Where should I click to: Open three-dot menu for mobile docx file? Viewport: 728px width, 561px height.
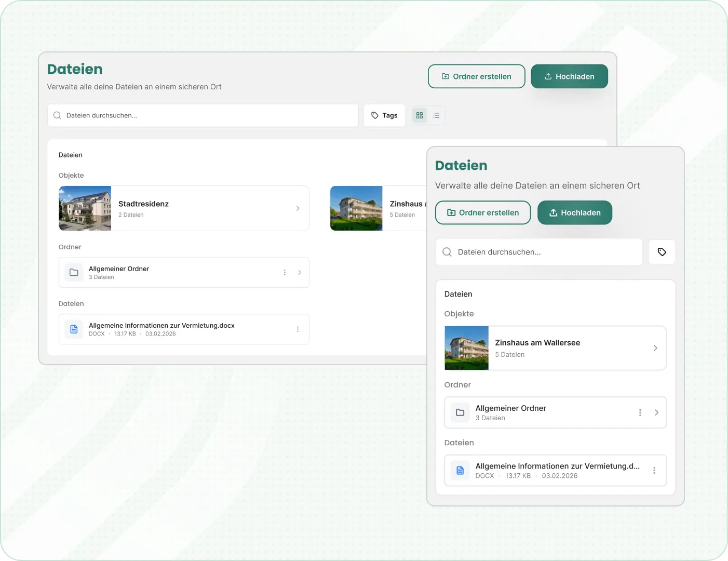pyautogui.click(x=654, y=471)
